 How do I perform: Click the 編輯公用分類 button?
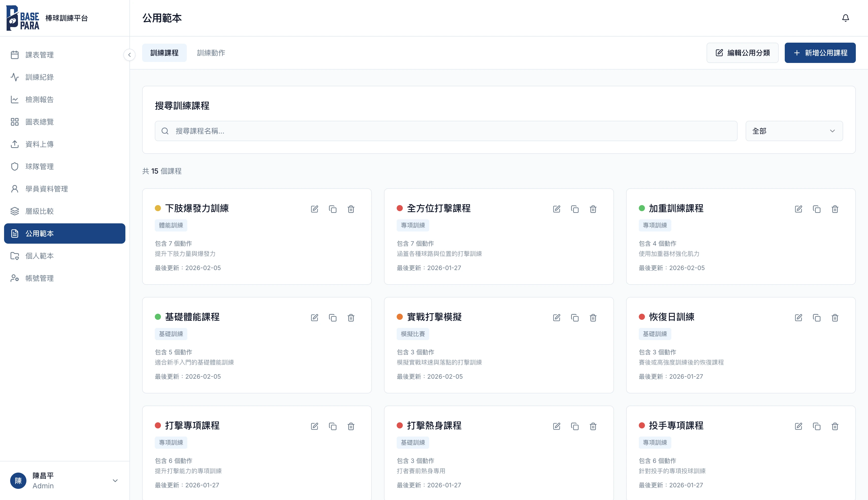742,53
